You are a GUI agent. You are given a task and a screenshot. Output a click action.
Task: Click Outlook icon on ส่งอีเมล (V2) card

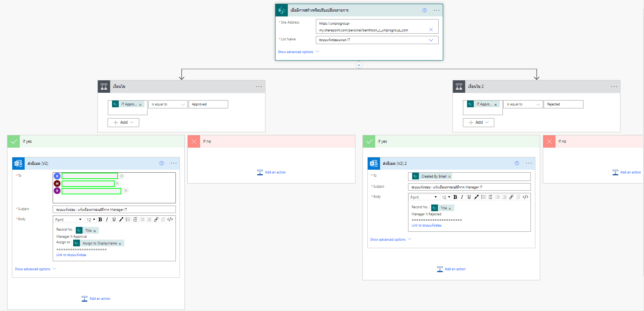click(x=18, y=163)
